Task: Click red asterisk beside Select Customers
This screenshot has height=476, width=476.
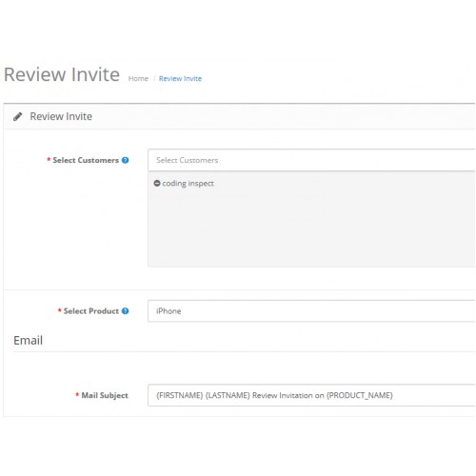Action: pyautogui.click(x=49, y=159)
